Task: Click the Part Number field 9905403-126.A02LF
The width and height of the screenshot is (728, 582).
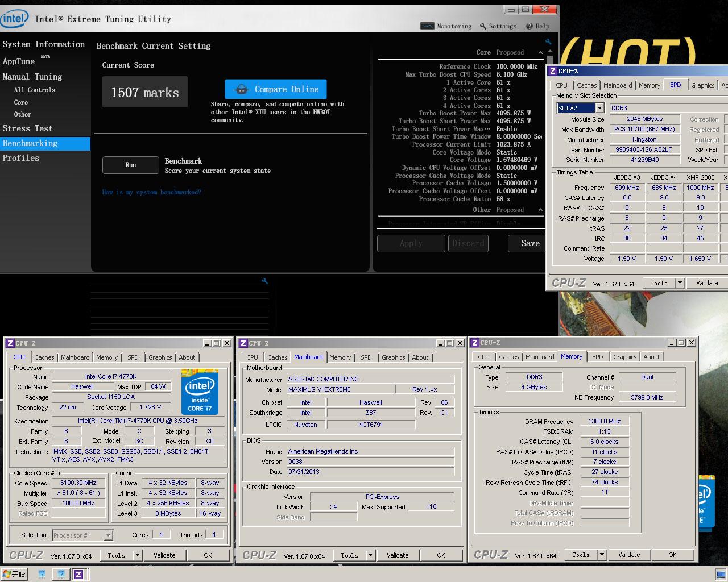Action: [x=645, y=150]
